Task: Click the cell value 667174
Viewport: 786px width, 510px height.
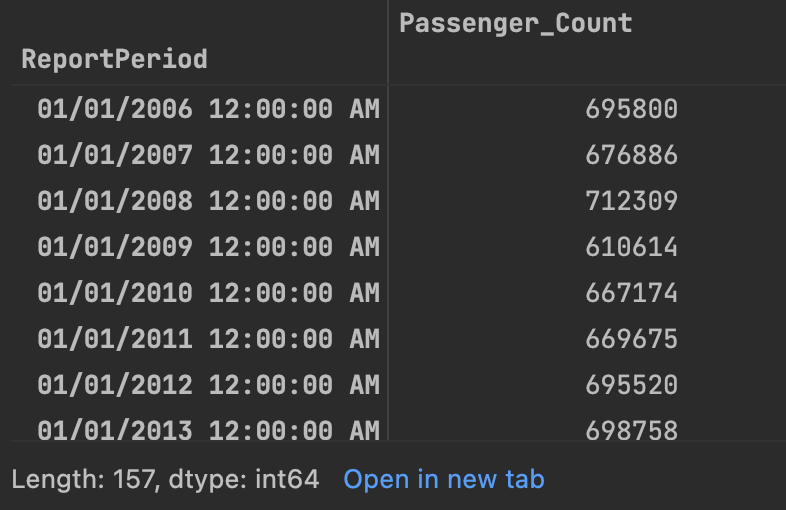Action: (x=632, y=293)
